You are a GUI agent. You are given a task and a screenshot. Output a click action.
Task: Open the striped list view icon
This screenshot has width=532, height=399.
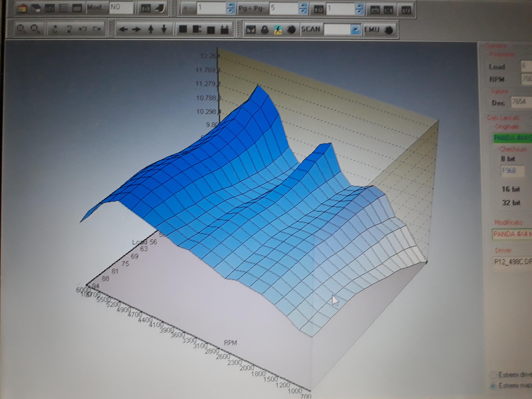(64, 8)
